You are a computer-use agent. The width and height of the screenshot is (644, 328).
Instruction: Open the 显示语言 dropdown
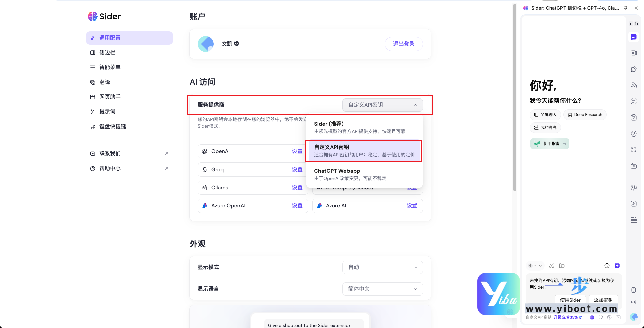pos(382,289)
